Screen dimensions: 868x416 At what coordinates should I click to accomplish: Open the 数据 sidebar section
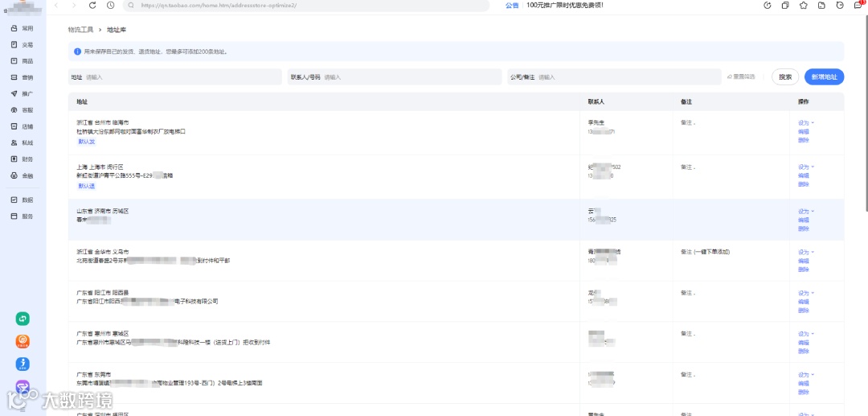pos(23,200)
